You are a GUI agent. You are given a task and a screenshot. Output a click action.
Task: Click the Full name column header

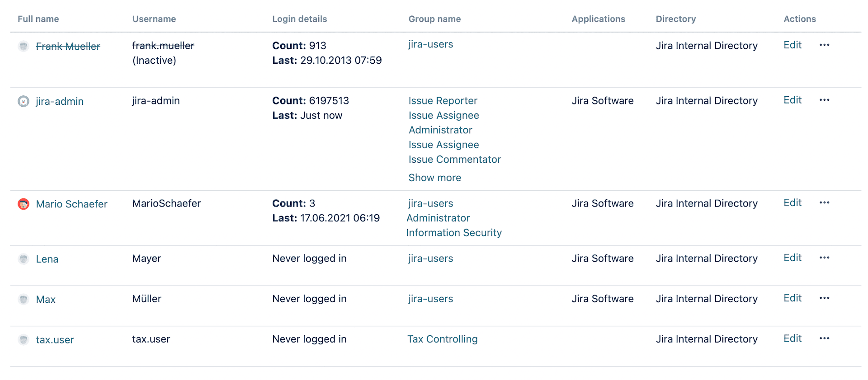pos(38,19)
